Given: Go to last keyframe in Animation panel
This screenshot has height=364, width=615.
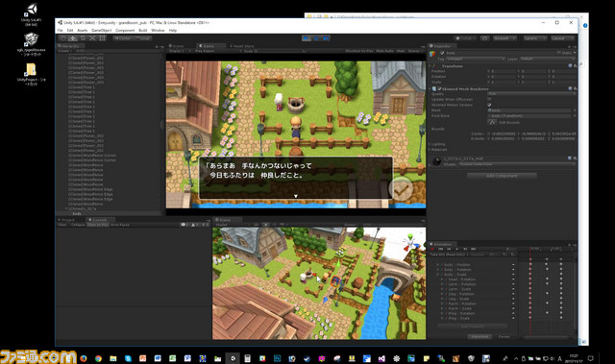Looking at the screenshot, I should pyautogui.click(x=474, y=249).
